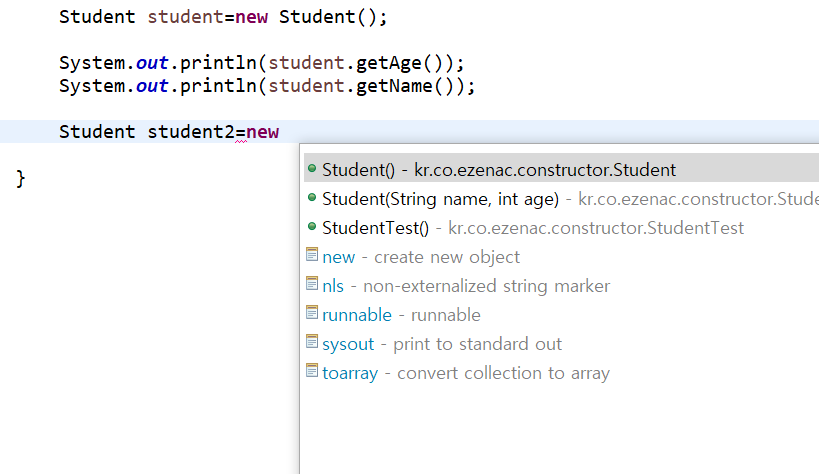Choose Student(String name, int age) suggestion
This screenshot has height=474, width=819.
click(x=561, y=199)
